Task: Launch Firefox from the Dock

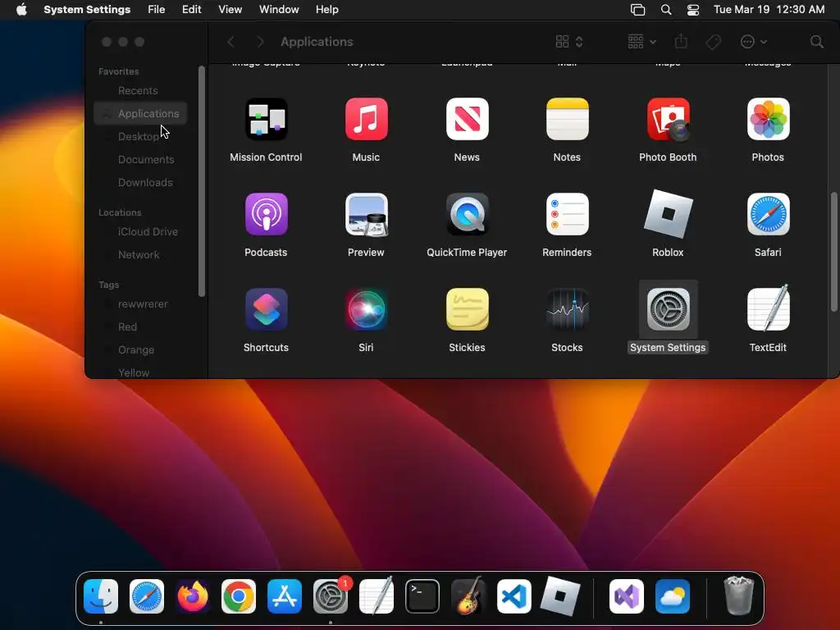Action: [192, 596]
